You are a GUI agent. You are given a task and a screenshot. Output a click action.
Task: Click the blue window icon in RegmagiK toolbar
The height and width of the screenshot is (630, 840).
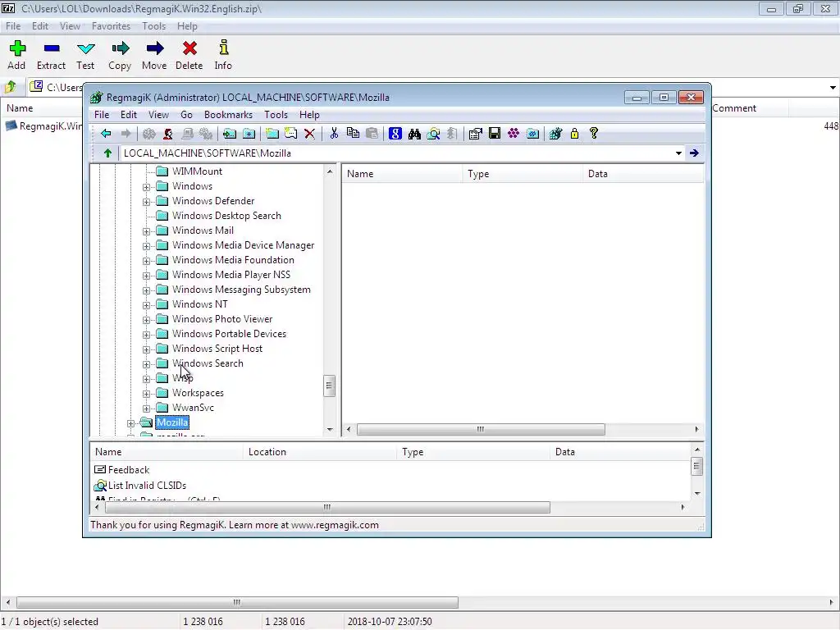[532, 134]
